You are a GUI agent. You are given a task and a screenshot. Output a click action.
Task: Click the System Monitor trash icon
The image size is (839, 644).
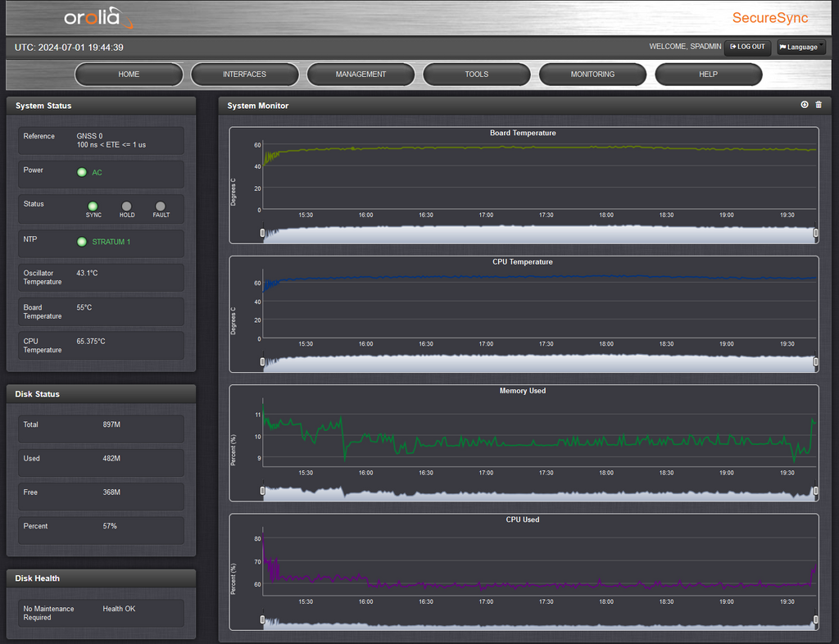(x=818, y=105)
